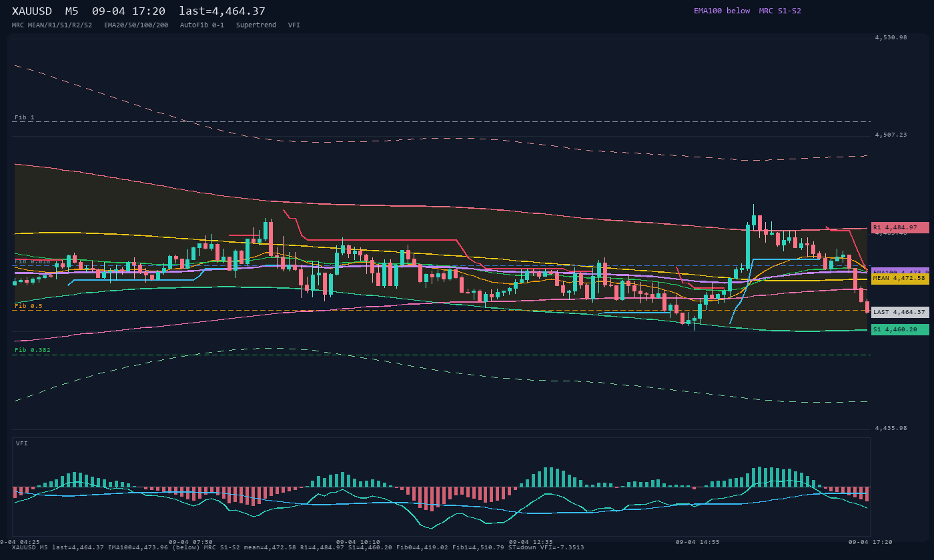934x560 pixels.
Task: Click the Fib 1 level label
Action: click(25, 117)
